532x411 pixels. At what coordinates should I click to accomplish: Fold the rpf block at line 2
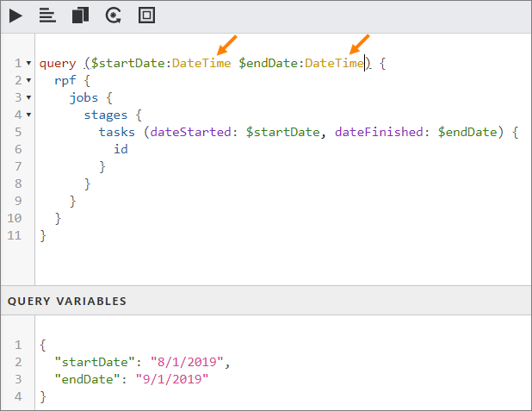pos(29,81)
